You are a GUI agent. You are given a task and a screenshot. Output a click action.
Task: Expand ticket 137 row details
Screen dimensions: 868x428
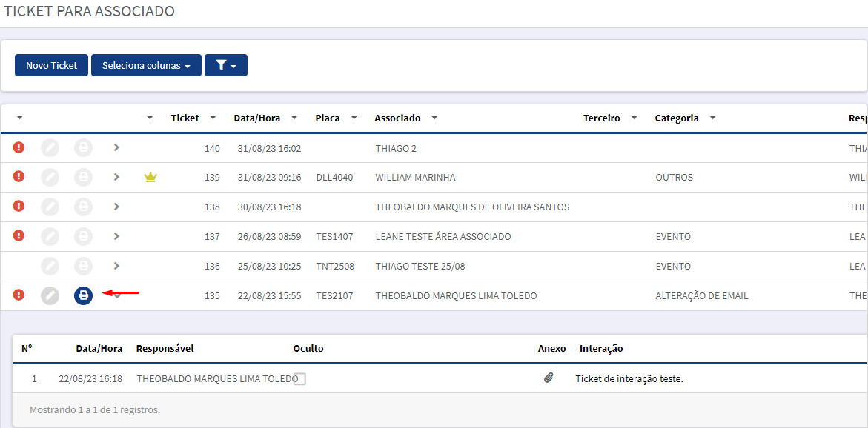tap(116, 236)
